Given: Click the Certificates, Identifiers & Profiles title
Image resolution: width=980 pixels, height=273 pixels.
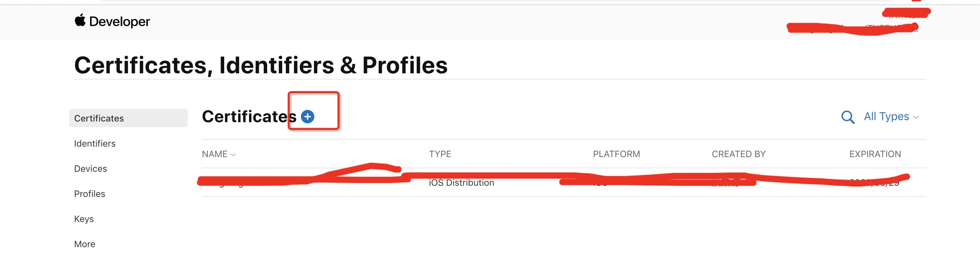Looking at the screenshot, I should 261,65.
